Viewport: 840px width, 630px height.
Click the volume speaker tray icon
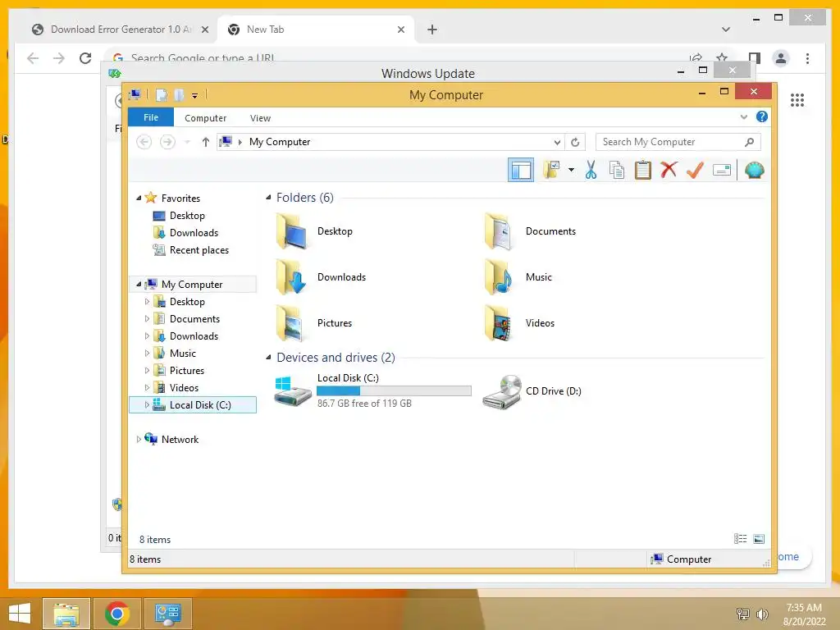click(x=762, y=614)
